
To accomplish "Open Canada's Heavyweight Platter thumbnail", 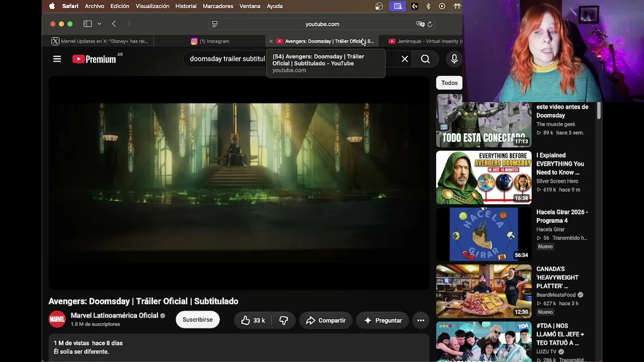I will [484, 291].
